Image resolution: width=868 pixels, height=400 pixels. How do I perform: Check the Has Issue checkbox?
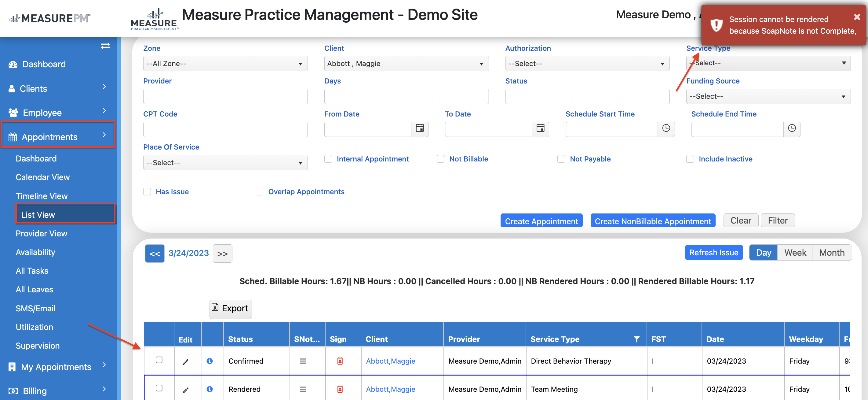tap(147, 191)
